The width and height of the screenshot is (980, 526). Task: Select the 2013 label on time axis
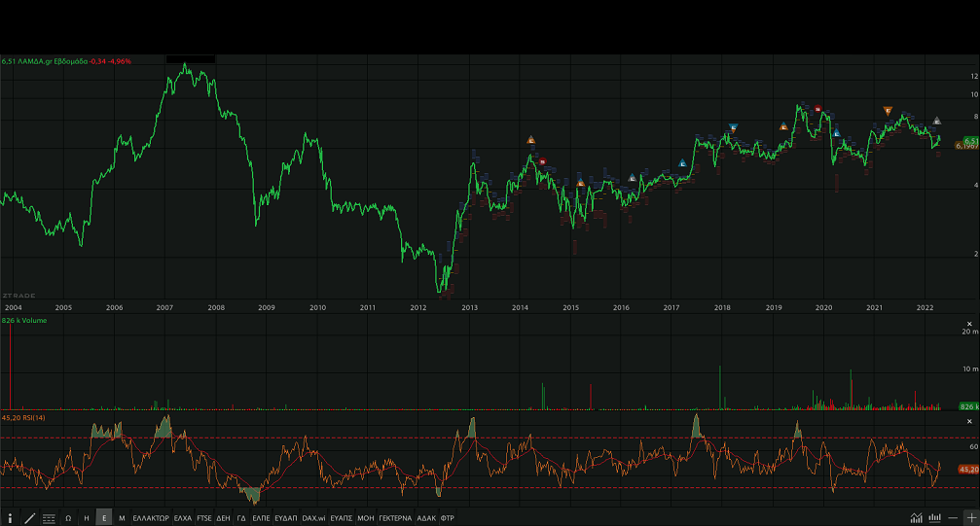click(469, 307)
